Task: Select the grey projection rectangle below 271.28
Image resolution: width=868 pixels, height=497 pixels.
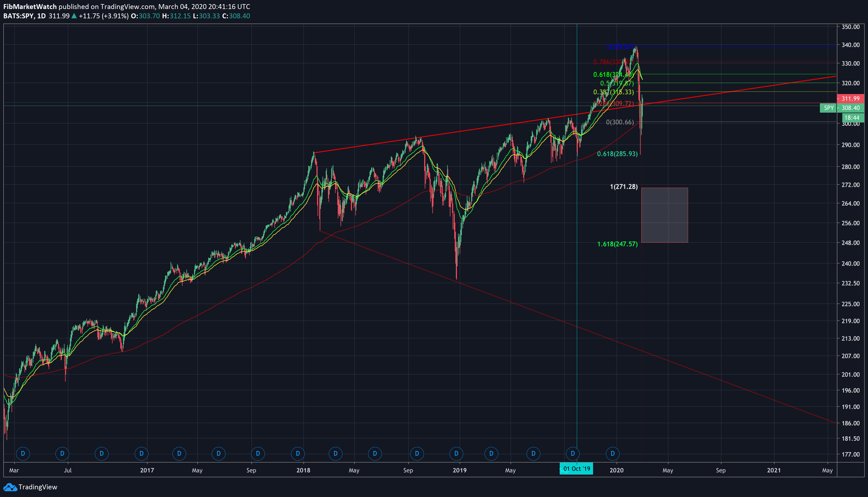Action: click(x=664, y=215)
